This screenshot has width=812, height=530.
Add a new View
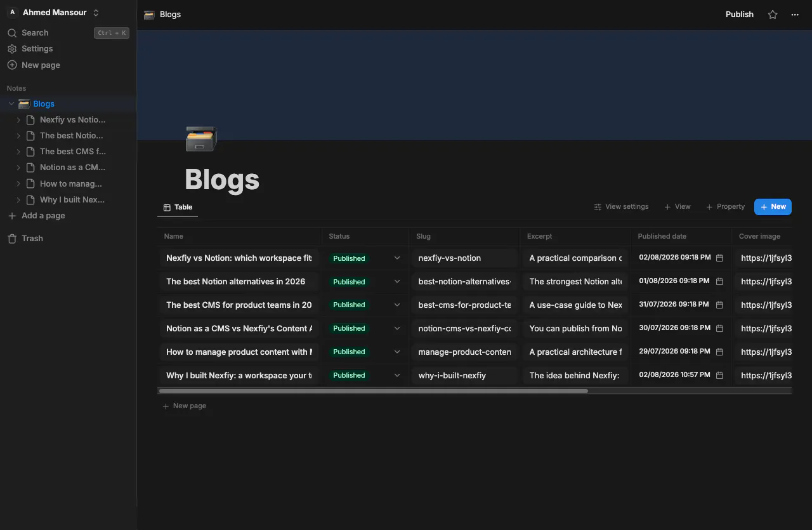point(678,207)
